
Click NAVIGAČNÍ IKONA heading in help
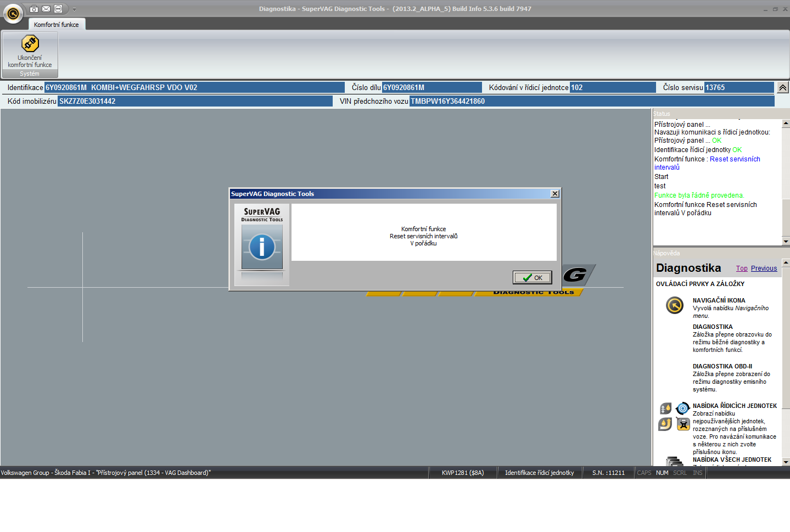pos(719,300)
